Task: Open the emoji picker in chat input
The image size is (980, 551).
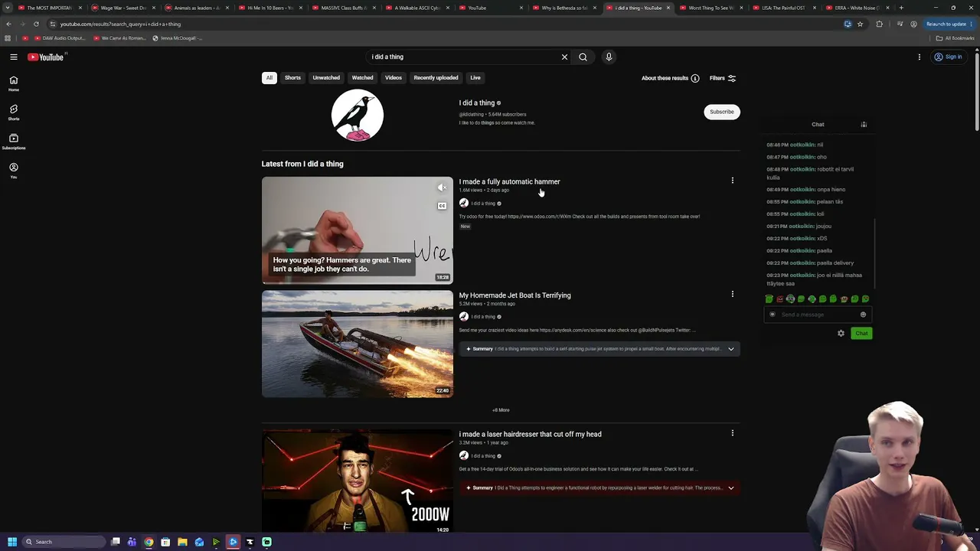Action: [863, 315]
